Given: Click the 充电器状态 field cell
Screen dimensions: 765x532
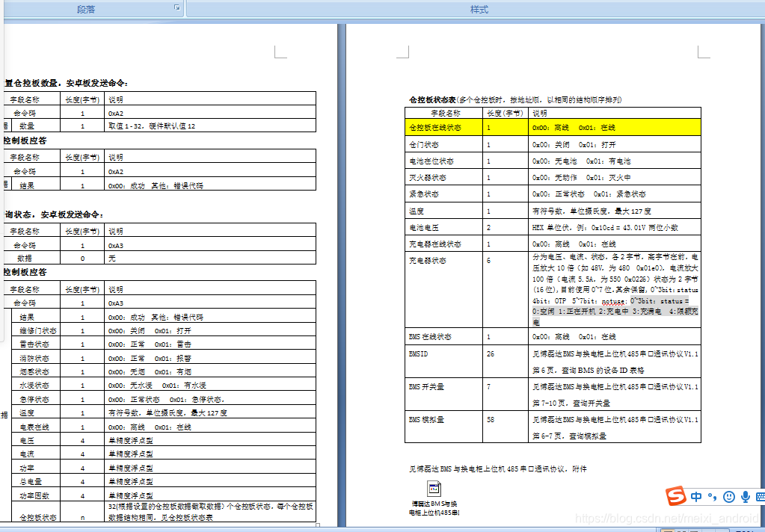Looking at the screenshot, I should pos(443,290).
